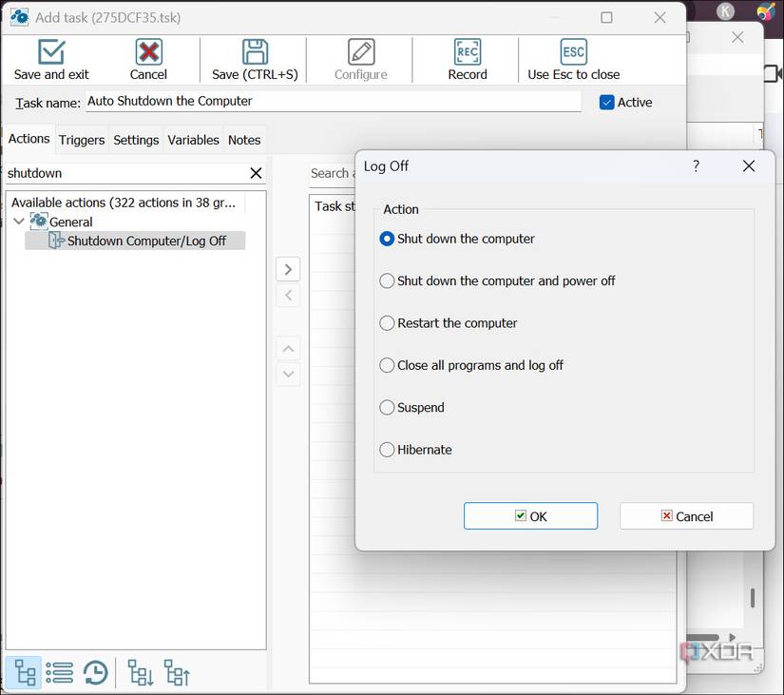
Task: Open Configure from the toolbar
Action: [x=359, y=59]
